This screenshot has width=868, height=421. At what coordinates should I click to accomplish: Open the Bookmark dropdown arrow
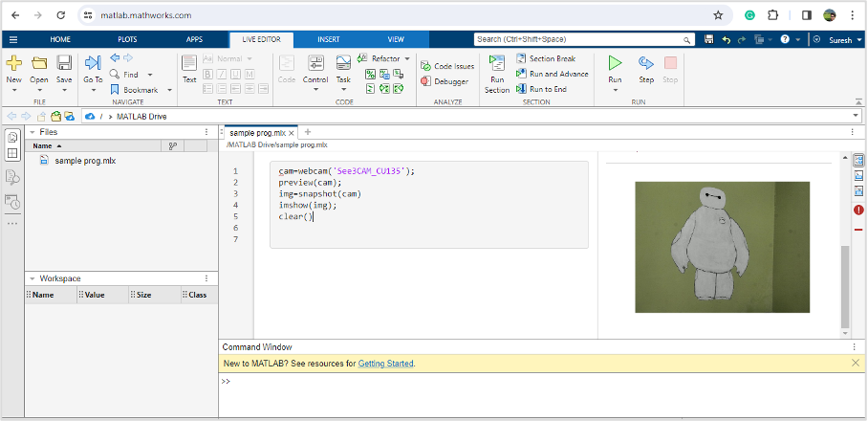pos(169,90)
